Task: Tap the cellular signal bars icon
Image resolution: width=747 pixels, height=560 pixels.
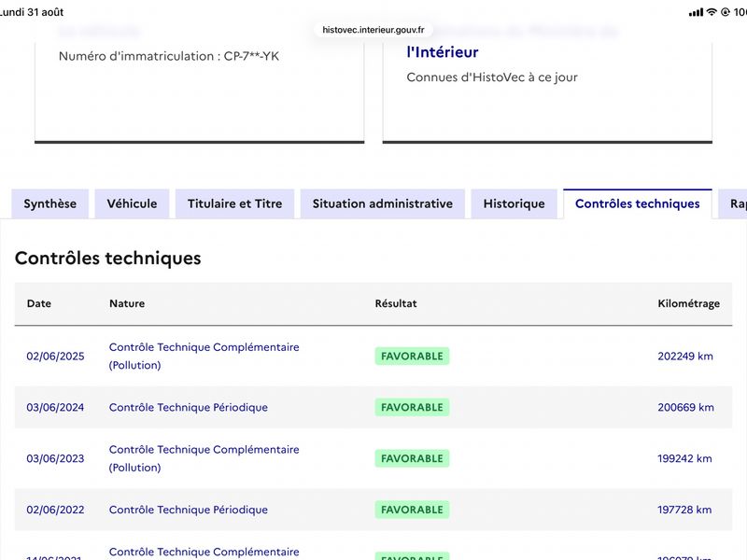Action: point(696,12)
